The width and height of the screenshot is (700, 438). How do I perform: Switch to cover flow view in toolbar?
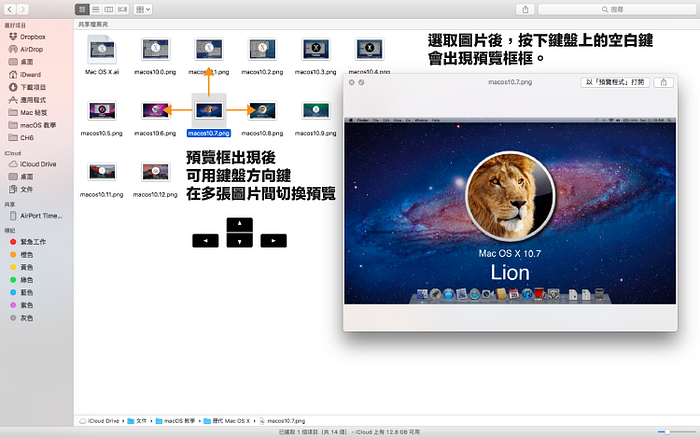tap(123, 9)
